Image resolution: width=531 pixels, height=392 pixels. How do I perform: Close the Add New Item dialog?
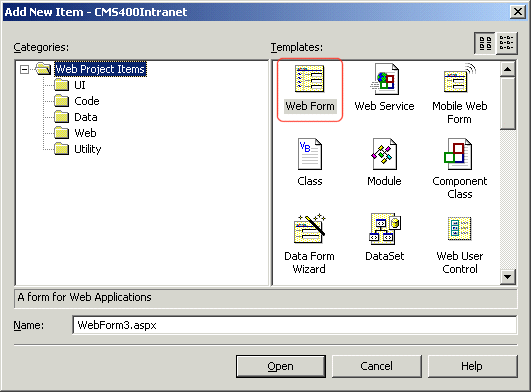518,12
